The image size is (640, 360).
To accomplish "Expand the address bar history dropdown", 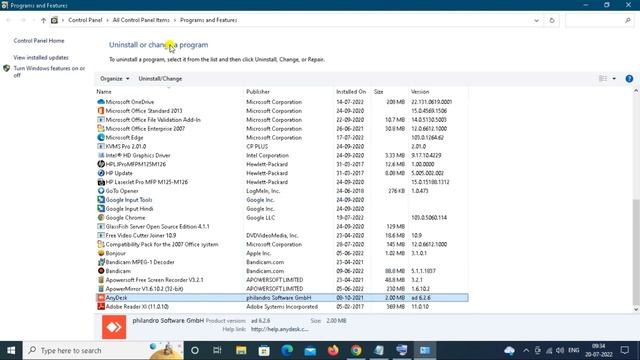I will [x=536, y=20].
